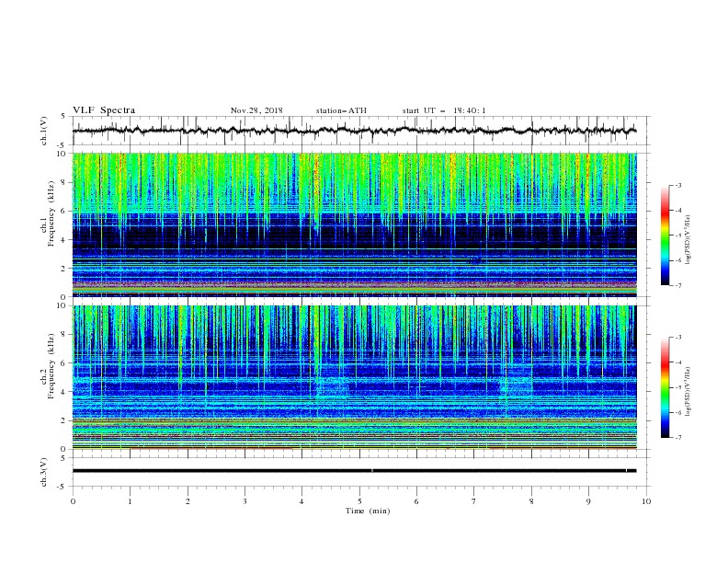Viewport: 728px width, 563px height.
Task: Click time axis tick label "4"
Action: (x=302, y=501)
